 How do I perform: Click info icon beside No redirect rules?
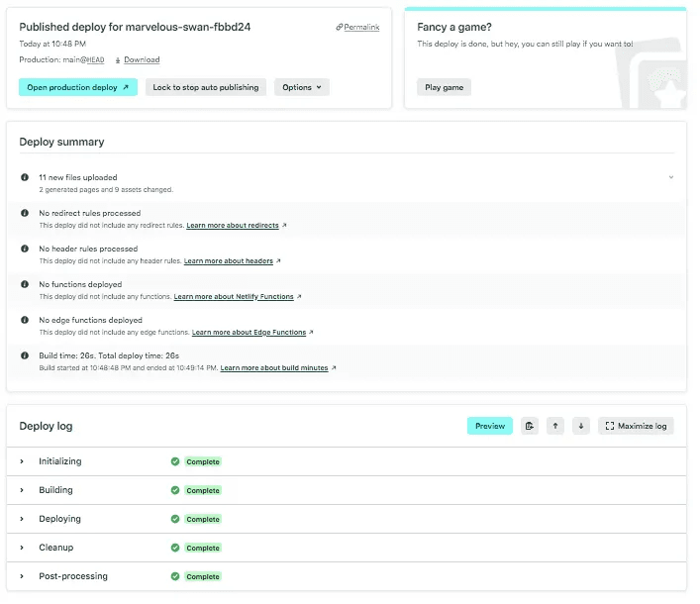point(26,213)
